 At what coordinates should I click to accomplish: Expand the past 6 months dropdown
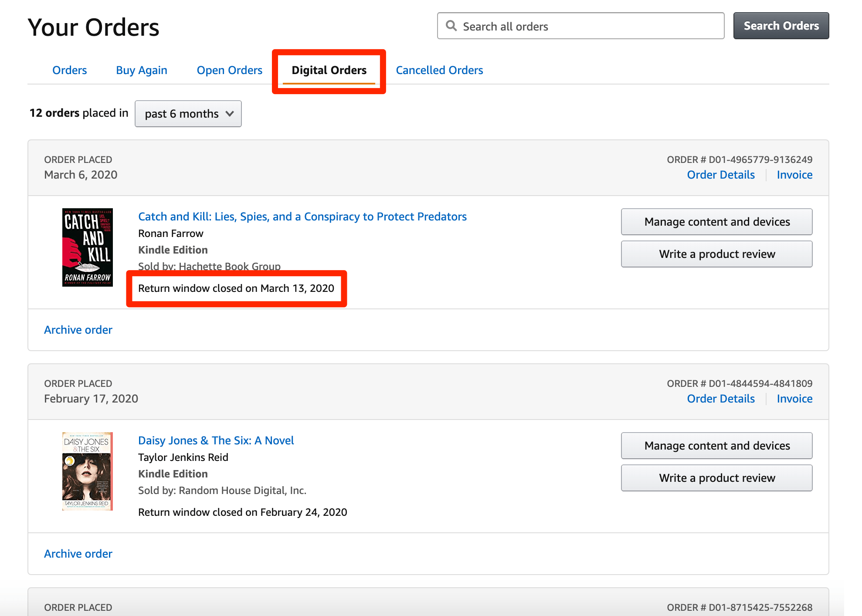pos(188,114)
